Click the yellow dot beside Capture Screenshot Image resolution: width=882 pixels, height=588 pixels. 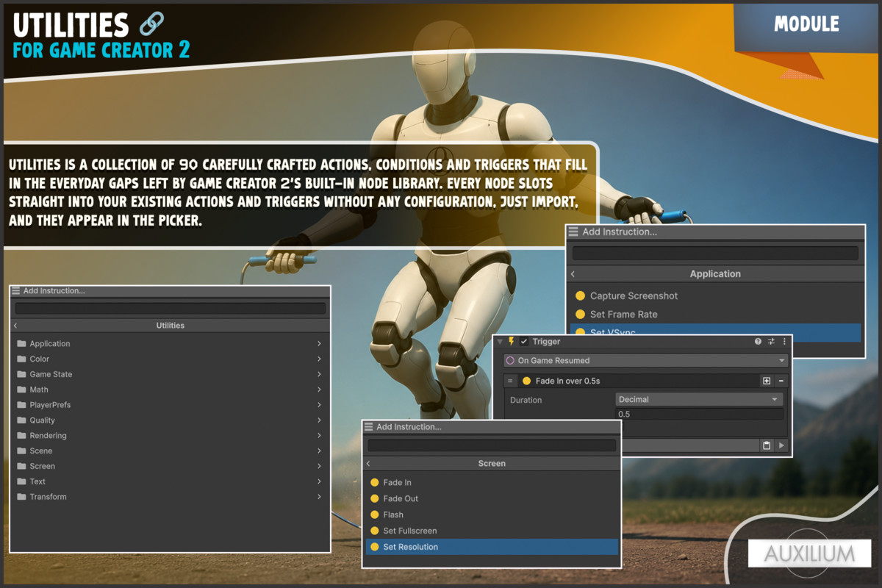(x=580, y=295)
